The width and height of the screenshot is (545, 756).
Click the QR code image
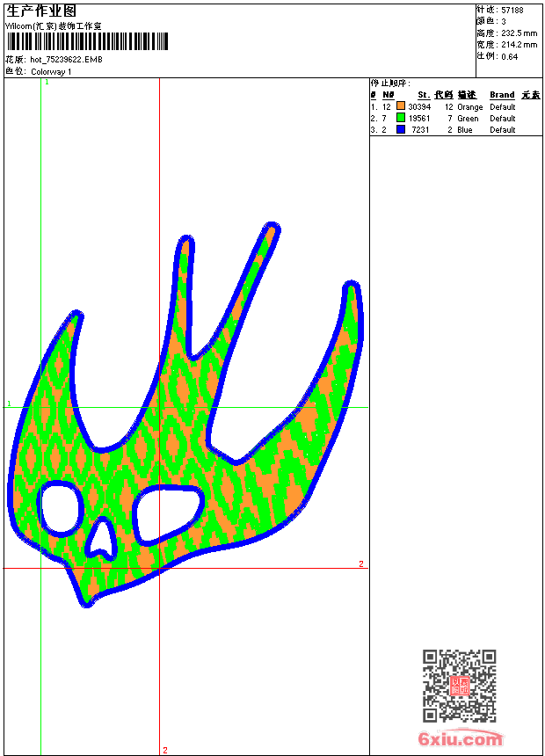tap(459, 687)
